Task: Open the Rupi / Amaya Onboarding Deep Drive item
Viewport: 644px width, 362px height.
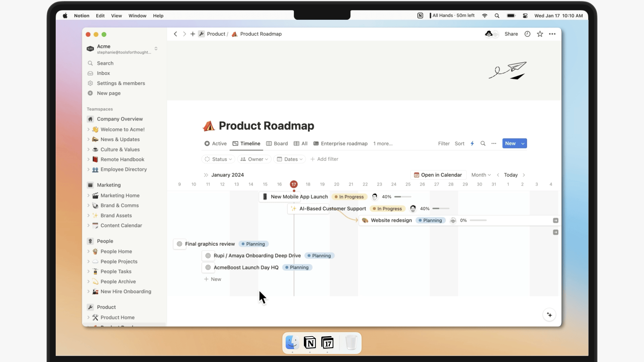Action: (257, 256)
